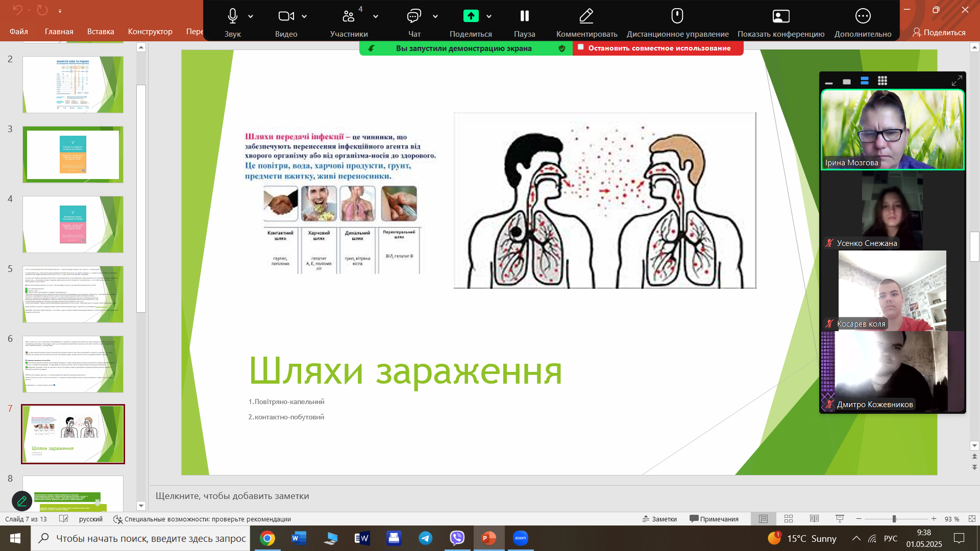Open Примечания comments pane
Image resolution: width=980 pixels, height=551 pixels.
[x=714, y=519]
